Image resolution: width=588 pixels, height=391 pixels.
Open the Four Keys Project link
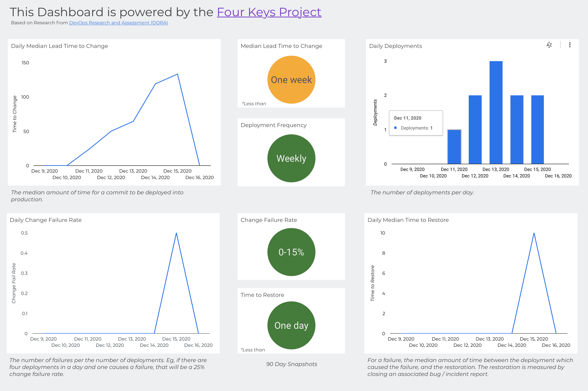[269, 12]
